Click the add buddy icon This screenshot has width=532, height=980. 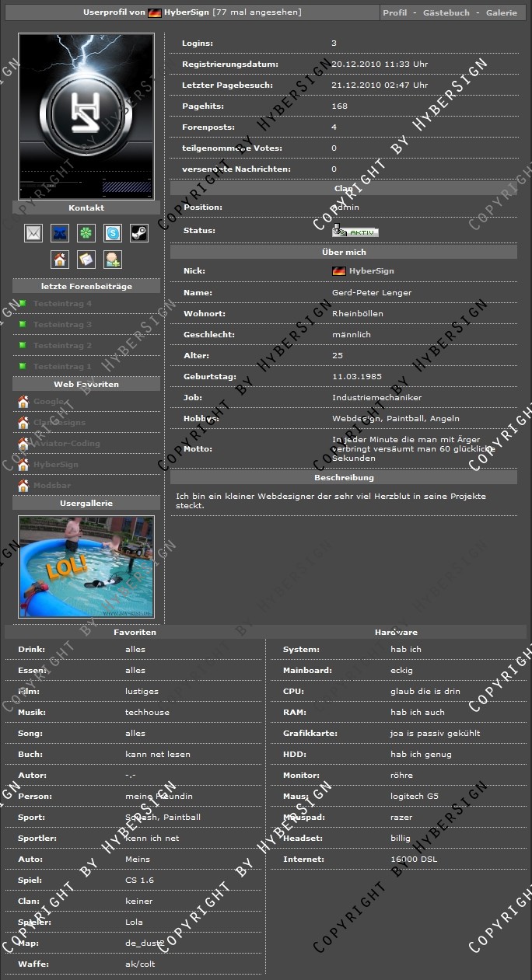pyautogui.click(x=113, y=260)
